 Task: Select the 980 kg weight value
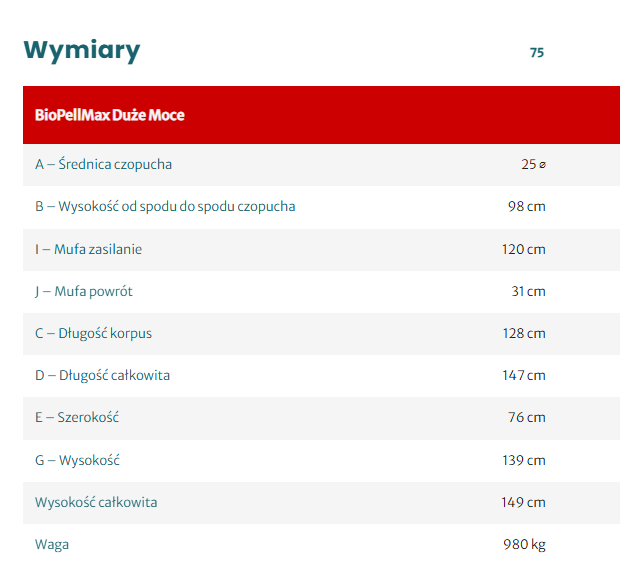coord(524,545)
